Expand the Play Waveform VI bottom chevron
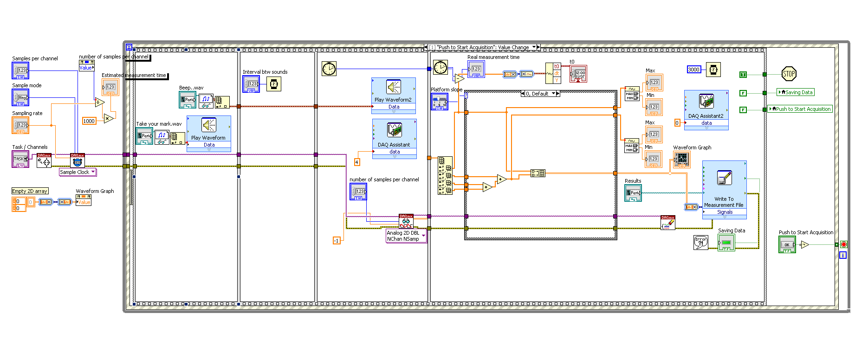This screenshot has height=339, width=868. click(x=209, y=150)
